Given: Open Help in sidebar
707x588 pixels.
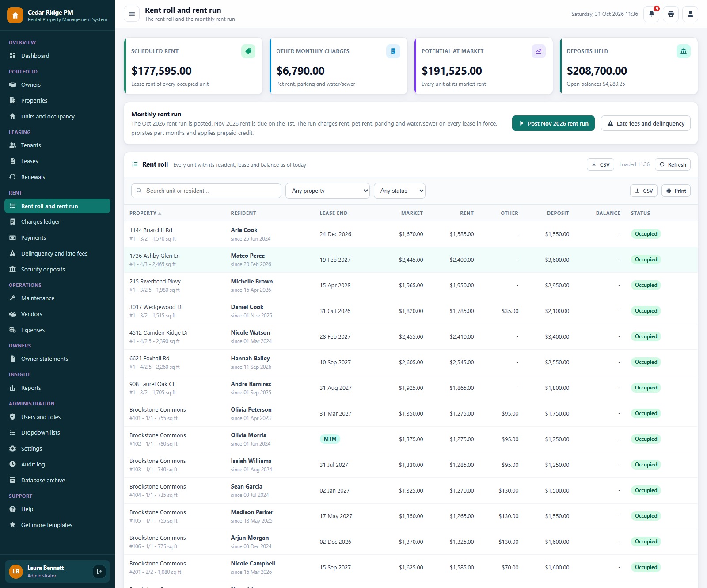Looking at the screenshot, I should (57, 509).
